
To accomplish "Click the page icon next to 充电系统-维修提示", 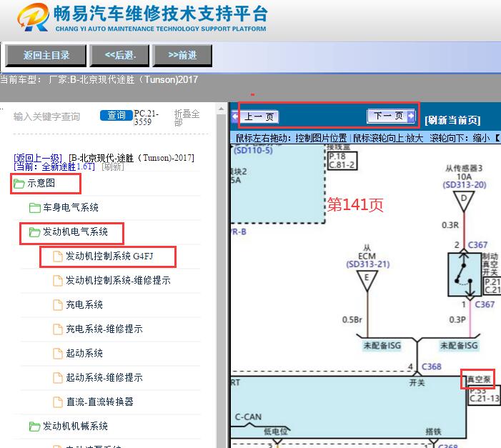I will (x=57, y=329).
